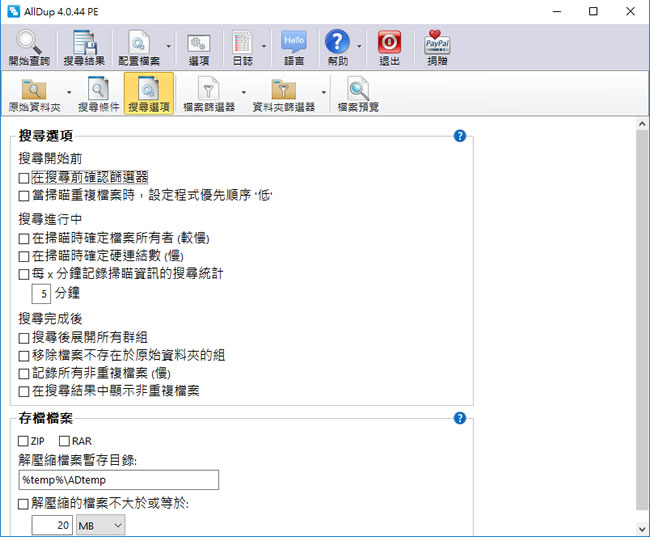Open the 檔案篩選器 file filter tab

(x=209, y=94)
